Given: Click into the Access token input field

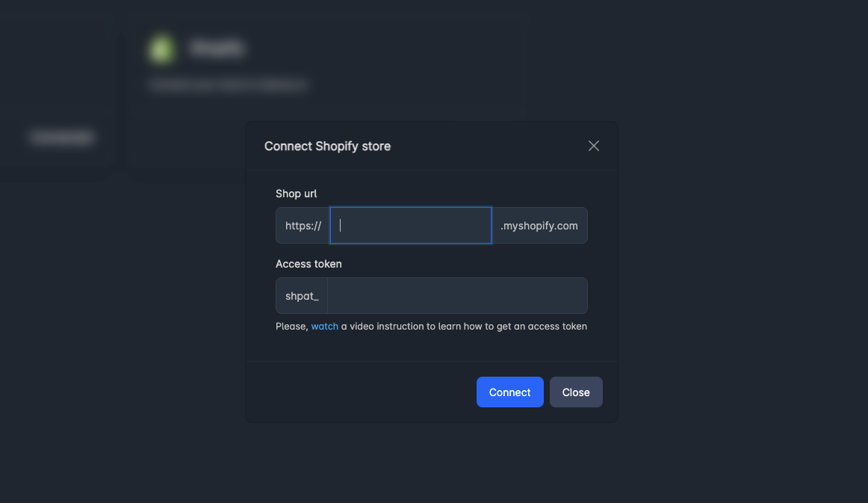Looking at the screenshot, I should [457, 296].
